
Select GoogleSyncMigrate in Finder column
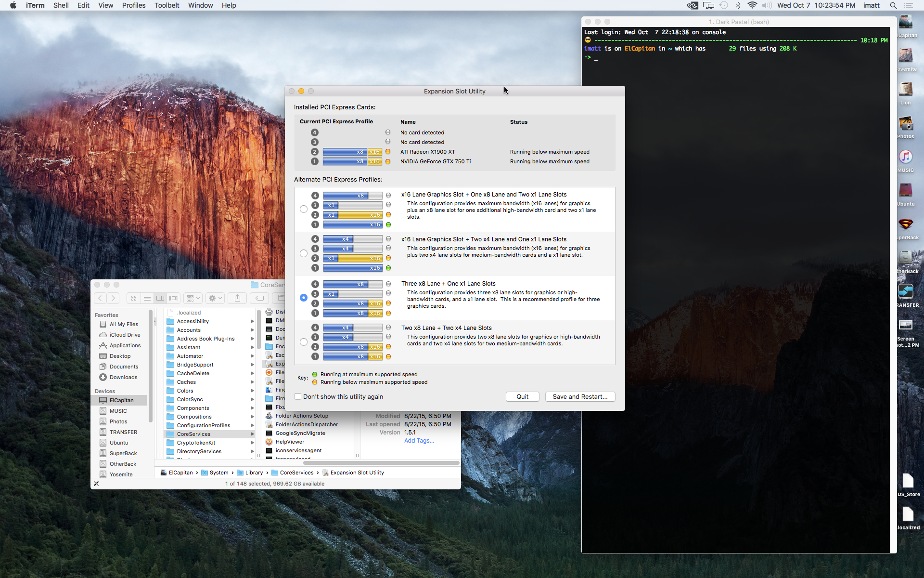(x=300, y=433)
